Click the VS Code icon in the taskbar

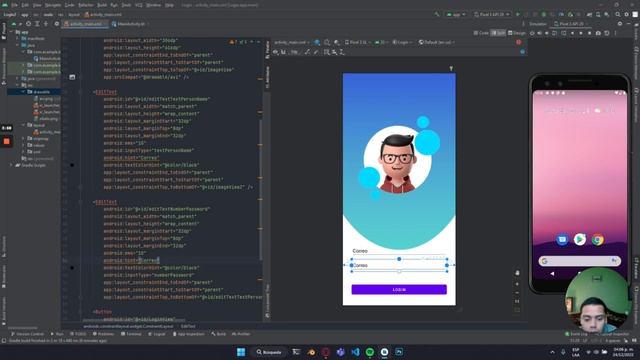pyautogui.click(x=355, y=352)
